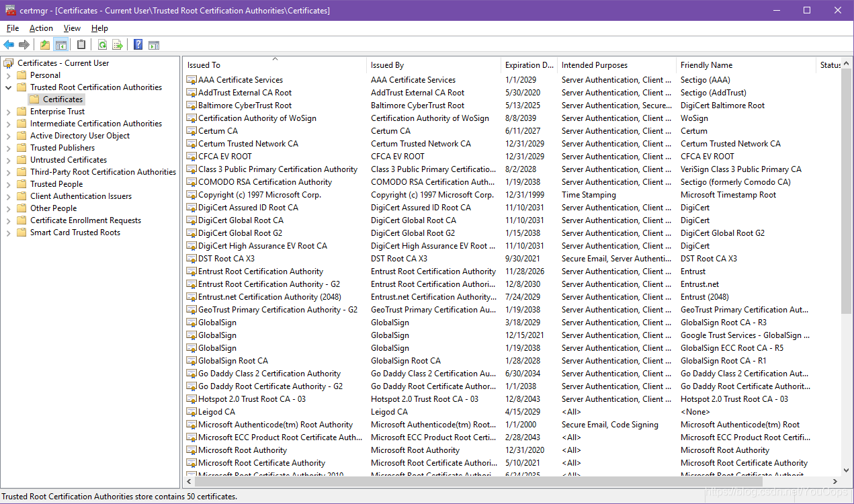This screenshot has height=504, width=854.
Task: Sort by the Issued By column header
Action: pyautogui.click(x=434, y=65)
